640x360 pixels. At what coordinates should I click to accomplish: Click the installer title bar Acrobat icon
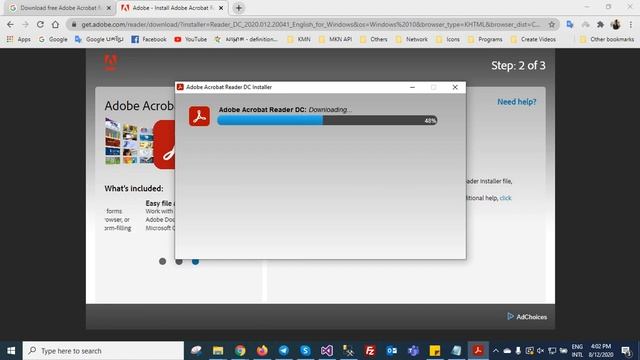click(180, 87)
